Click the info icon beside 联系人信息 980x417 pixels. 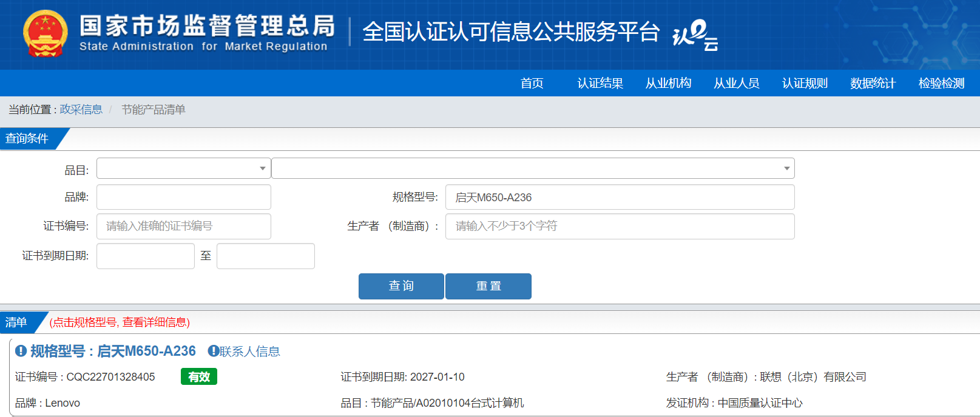pyautogui.click(x=213, y=351)
